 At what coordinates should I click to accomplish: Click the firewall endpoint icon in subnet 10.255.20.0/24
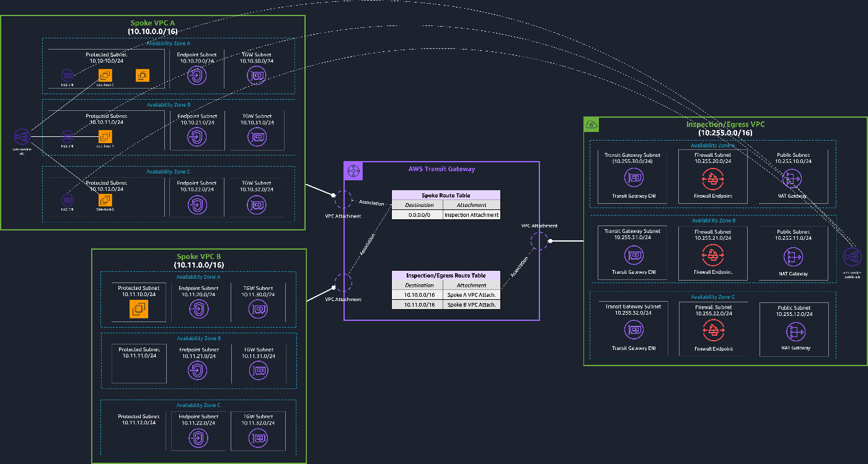coord(713,179)
